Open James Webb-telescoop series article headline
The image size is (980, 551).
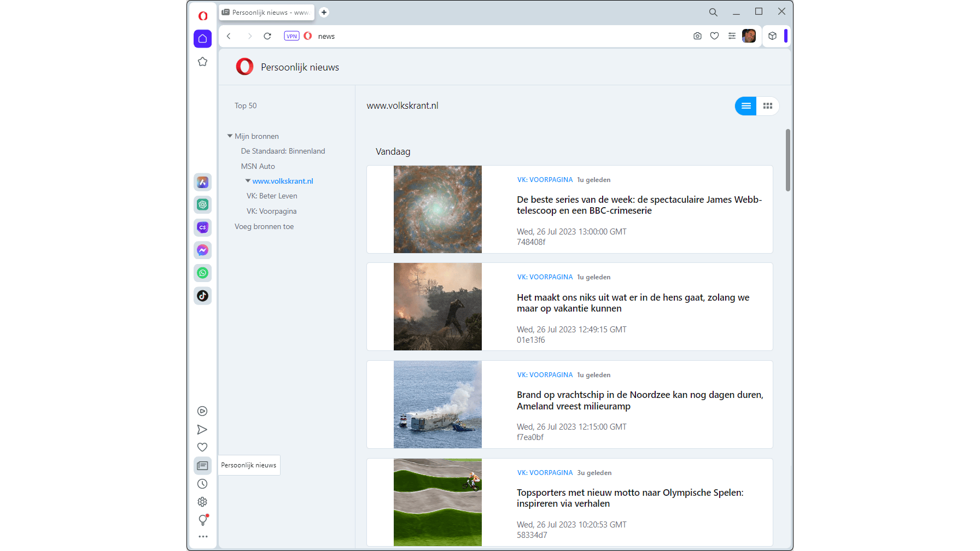(639, 206)
